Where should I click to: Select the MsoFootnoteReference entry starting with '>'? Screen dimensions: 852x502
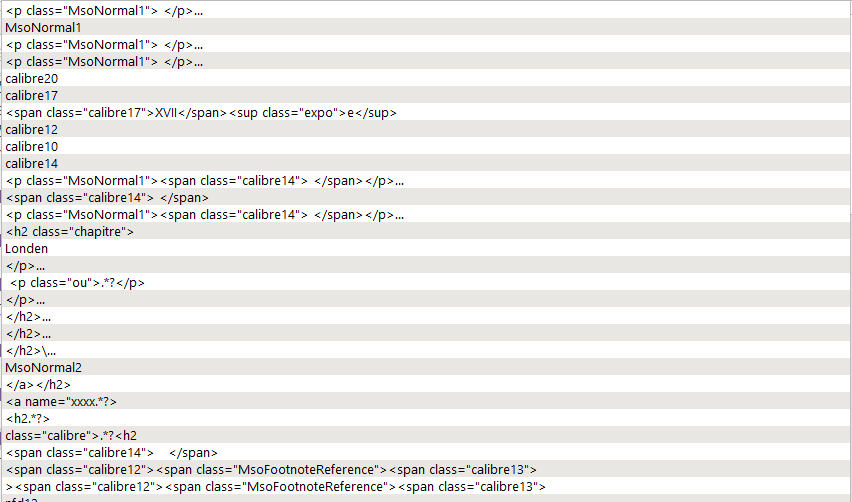point(275,486)
